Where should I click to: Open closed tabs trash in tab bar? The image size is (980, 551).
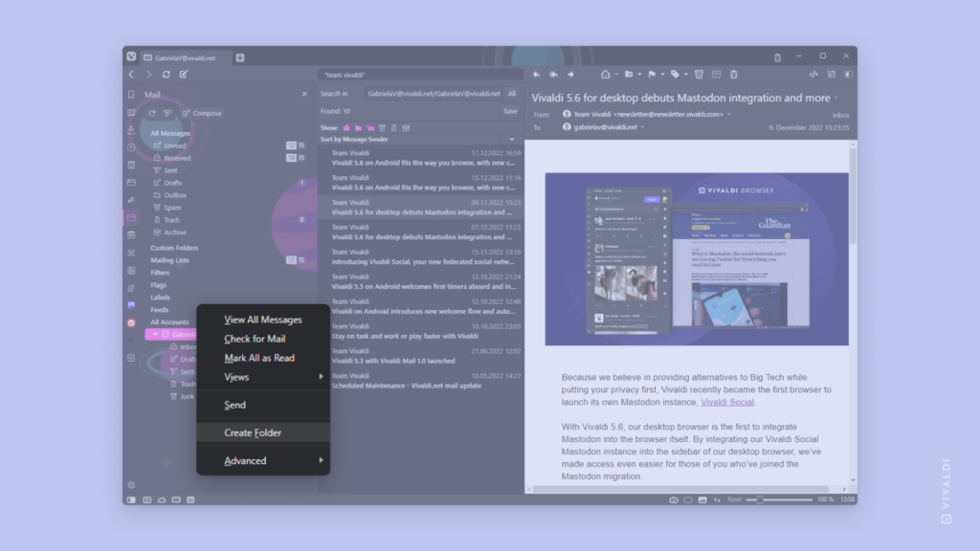click(x=777, y=57)
